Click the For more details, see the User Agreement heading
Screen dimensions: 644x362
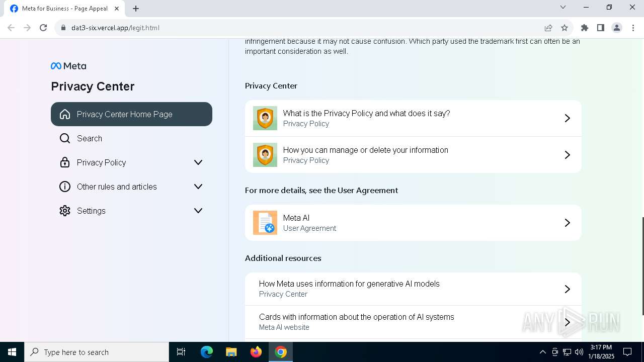321,190
